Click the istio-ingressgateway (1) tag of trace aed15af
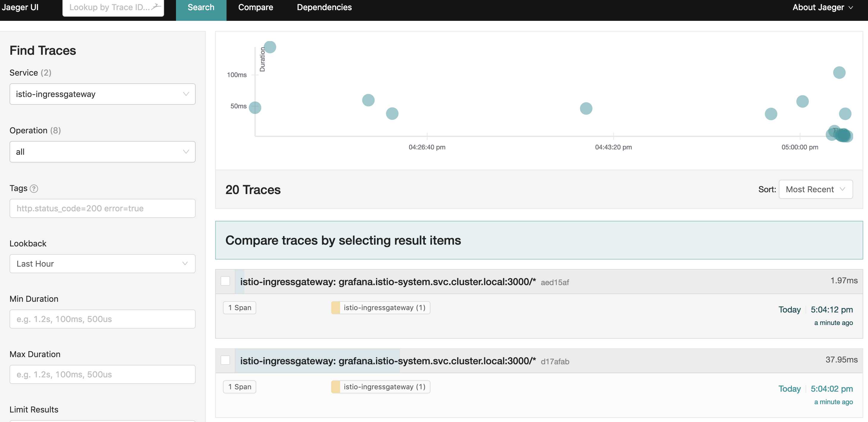The image size is (868, 422). (381, 308)
